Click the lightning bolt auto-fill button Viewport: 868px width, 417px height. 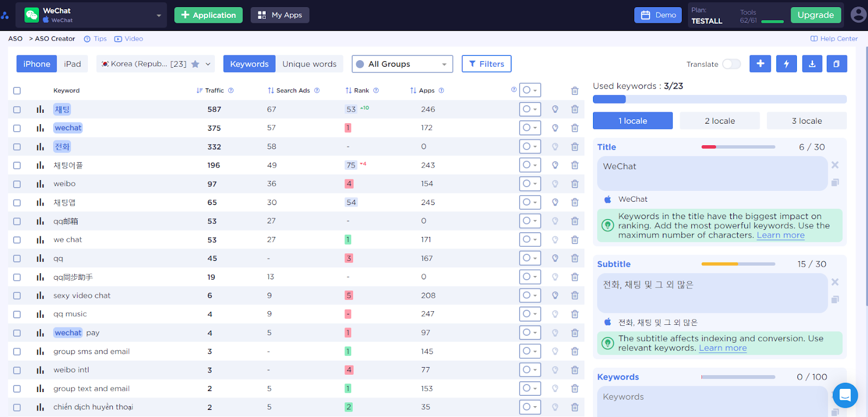[786, 63]
